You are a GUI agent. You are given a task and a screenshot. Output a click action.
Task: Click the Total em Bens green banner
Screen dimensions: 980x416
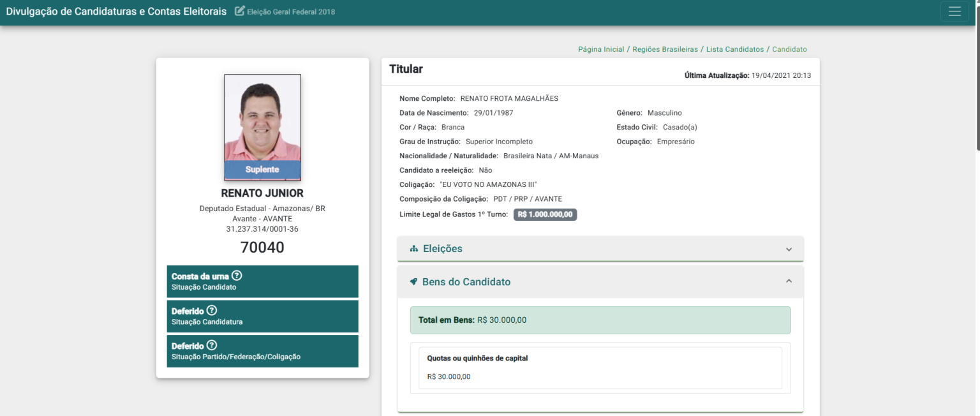[600, 320]
